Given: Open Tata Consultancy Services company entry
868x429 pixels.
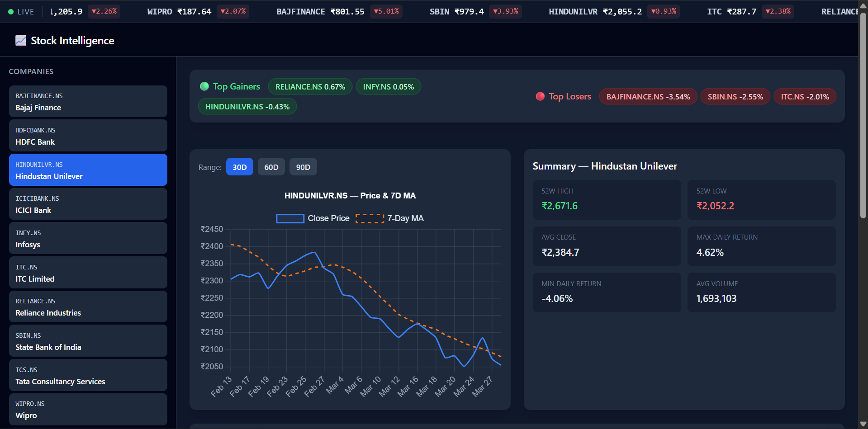Looking at the screenshot, I should pos(88,375).
